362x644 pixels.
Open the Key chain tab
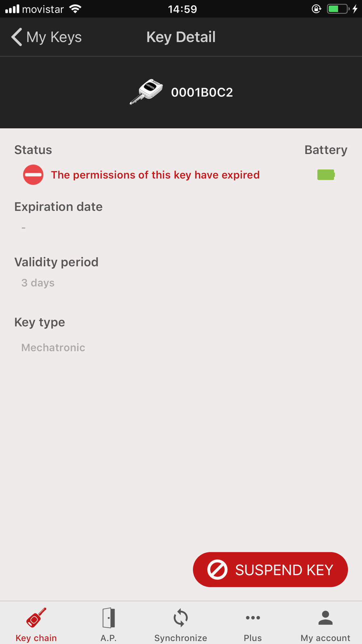(36, 624)
